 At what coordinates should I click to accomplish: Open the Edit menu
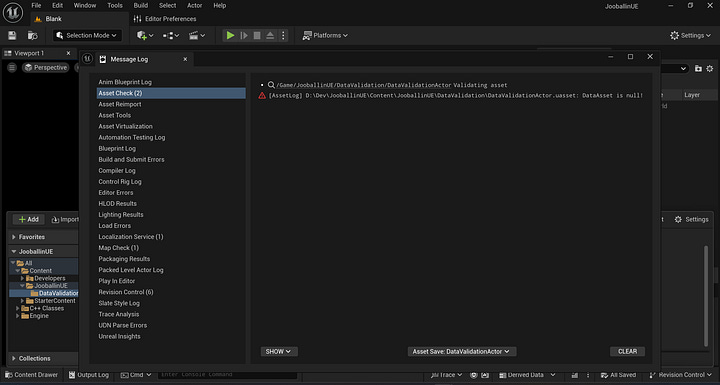click(57, 6)
